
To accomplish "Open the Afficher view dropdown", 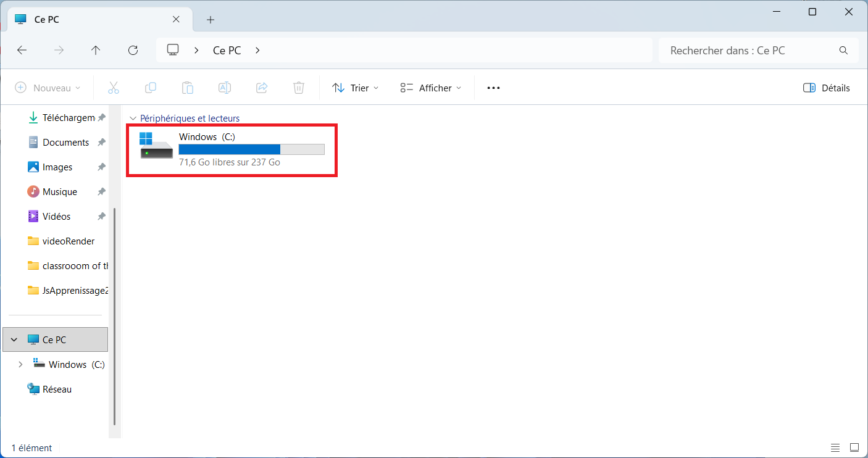I will [431, 88].
